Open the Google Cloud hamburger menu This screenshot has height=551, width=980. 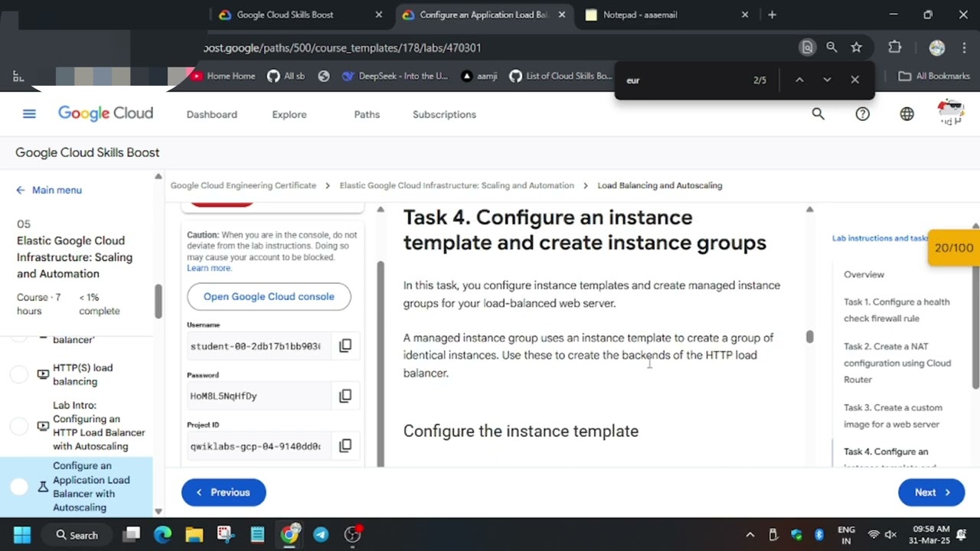[x=29, y=114]
